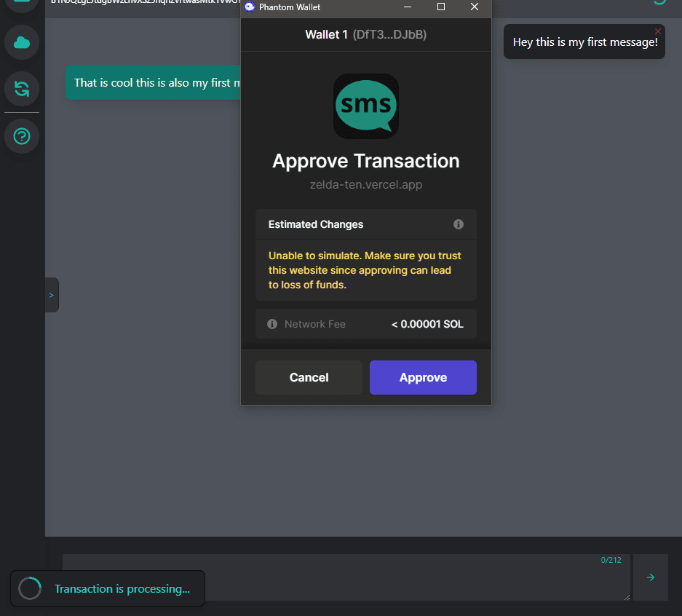Close the Phantom Wallet window
Screen dimensions: 682x616
(x=475, y=7)
